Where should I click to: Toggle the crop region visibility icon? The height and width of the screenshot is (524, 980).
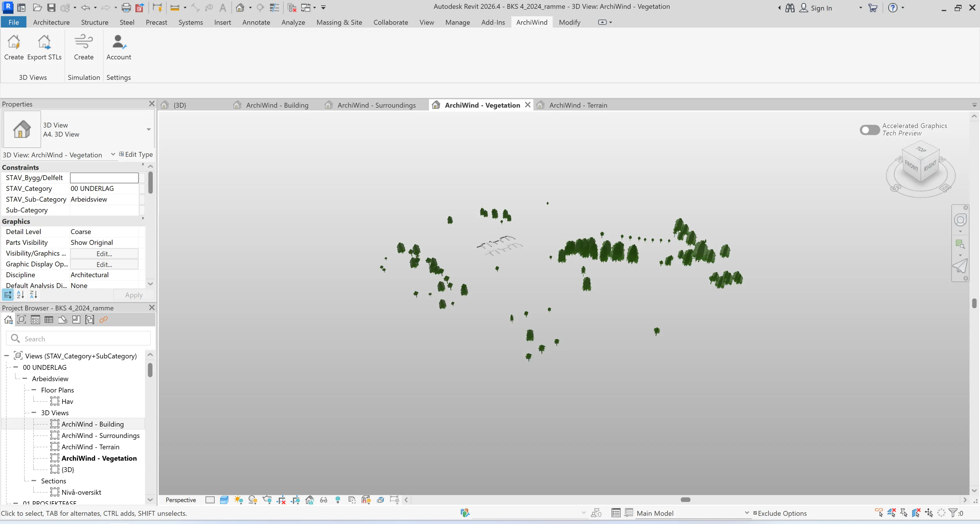tap(296, 500)
